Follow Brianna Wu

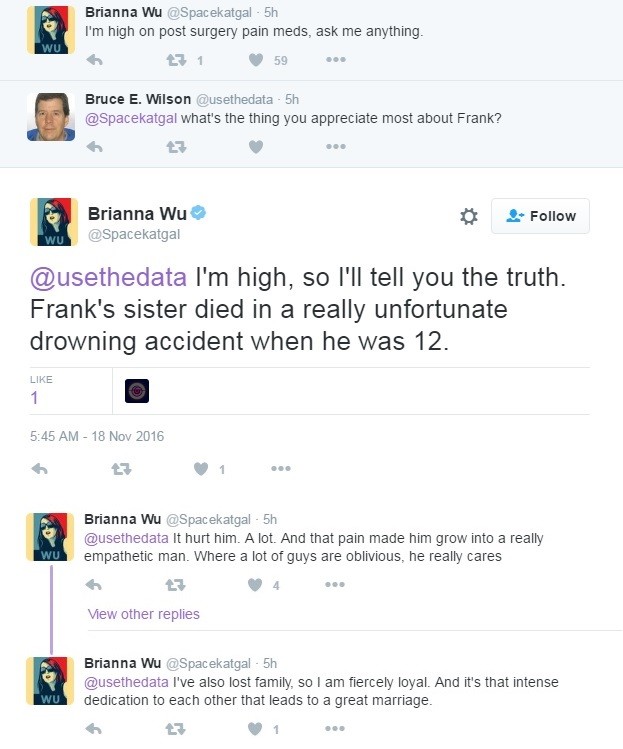point(540,216)
